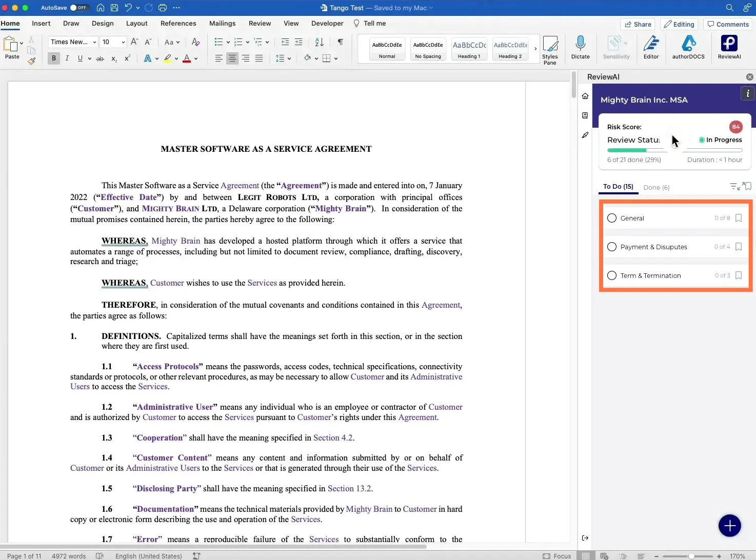Image resolution: width=756 pixels, height=560 pixels.
Task: Click the filter icon beside Done tab
Action: coord(733,186)
